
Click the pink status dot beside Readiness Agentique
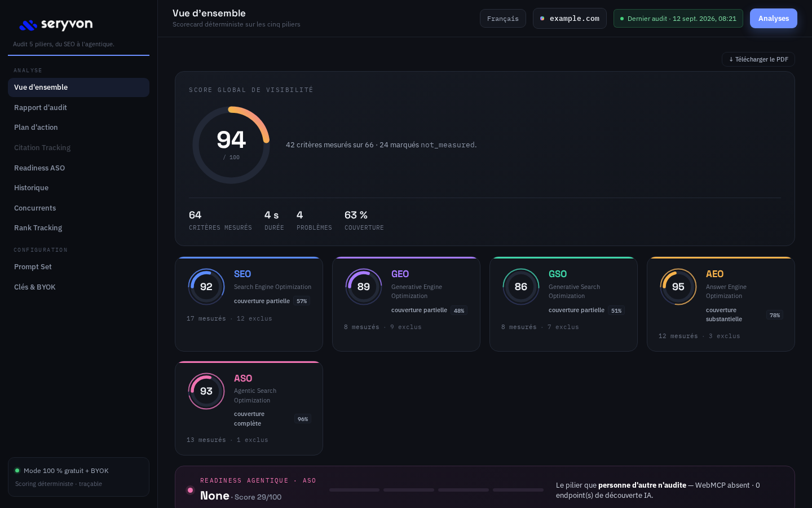tap(190, 490)
